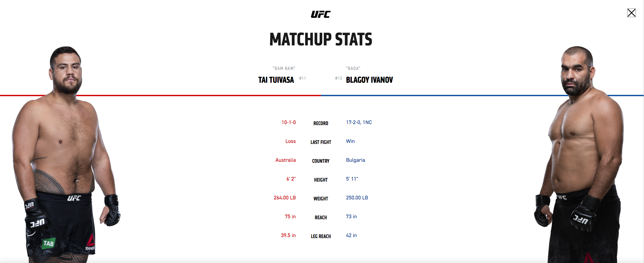Click the Matchup Stats heading
Viewport: 644px width, 263px height.
[321, 39]
